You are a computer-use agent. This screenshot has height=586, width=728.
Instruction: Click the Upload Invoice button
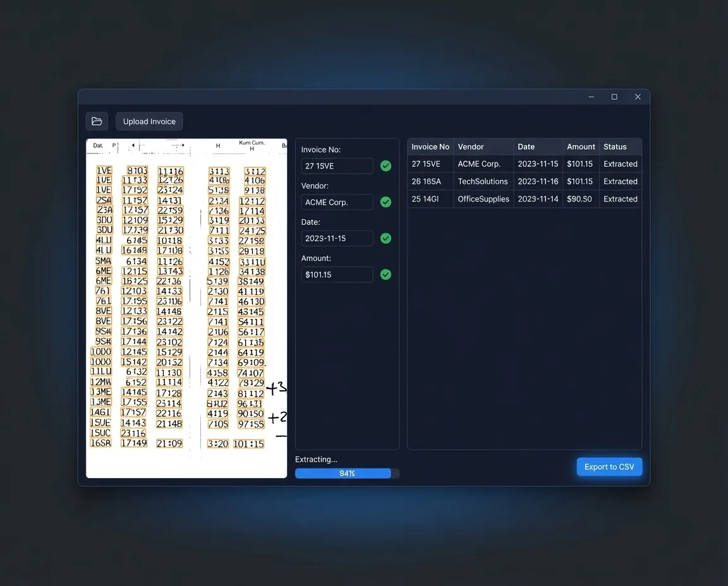(x=149, y=121)
